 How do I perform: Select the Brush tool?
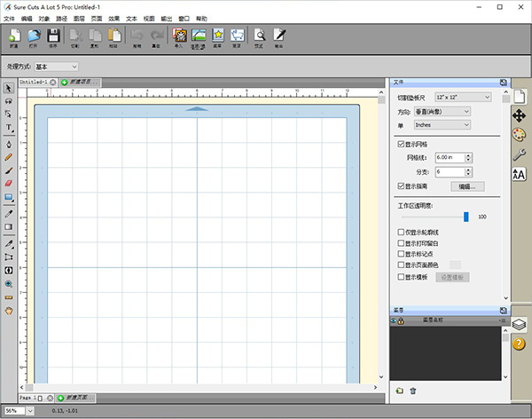pos(9,170)
